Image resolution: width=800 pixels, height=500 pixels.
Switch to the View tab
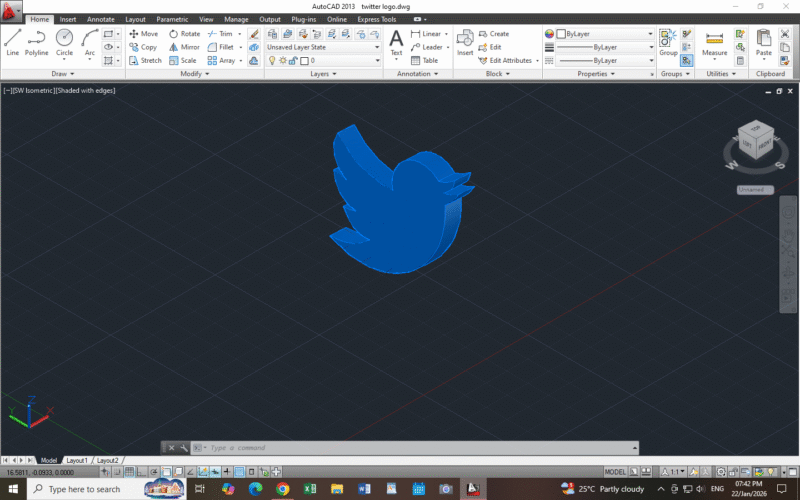[206, 19]
